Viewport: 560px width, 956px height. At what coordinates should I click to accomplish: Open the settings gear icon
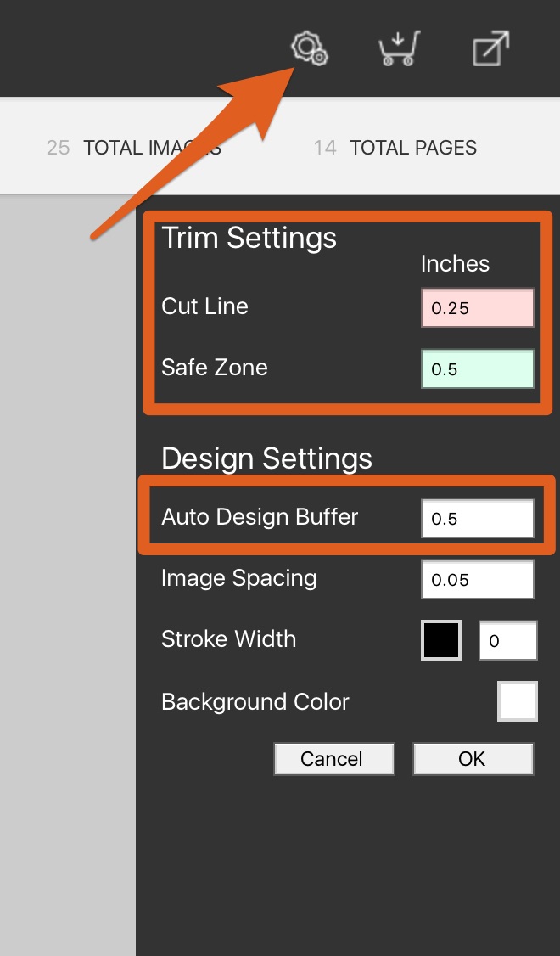pyautogui.click(x=310, y=48)
